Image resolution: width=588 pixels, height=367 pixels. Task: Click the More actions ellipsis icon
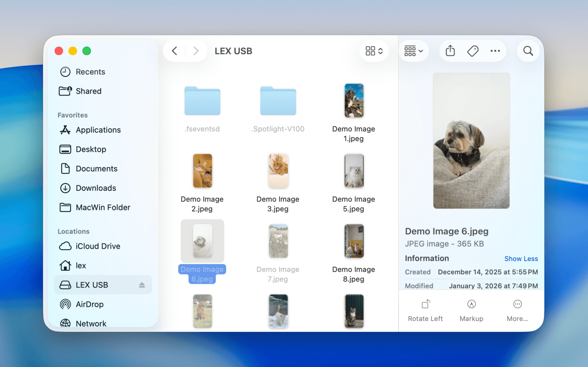pos(495,51)
